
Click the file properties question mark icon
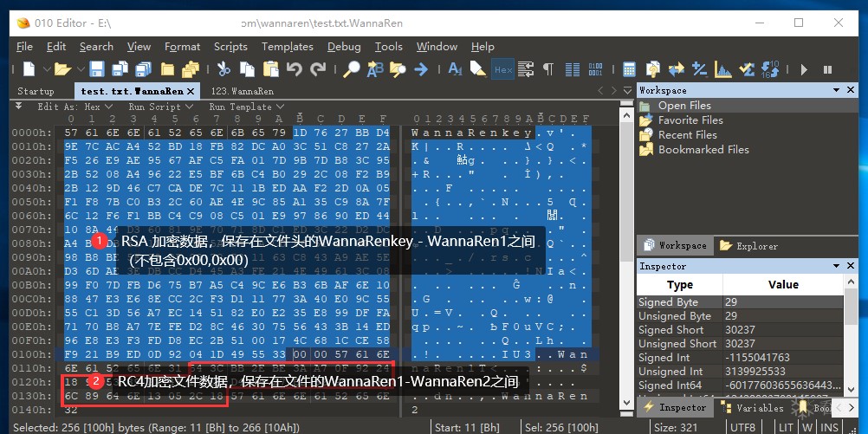652,69
